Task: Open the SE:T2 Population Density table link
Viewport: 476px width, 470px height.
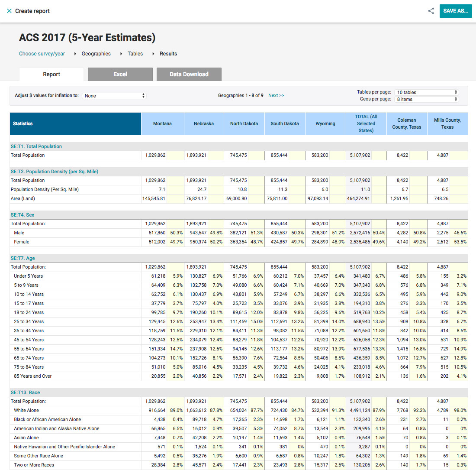Action: pyautogui.click(x=55, y=172)
